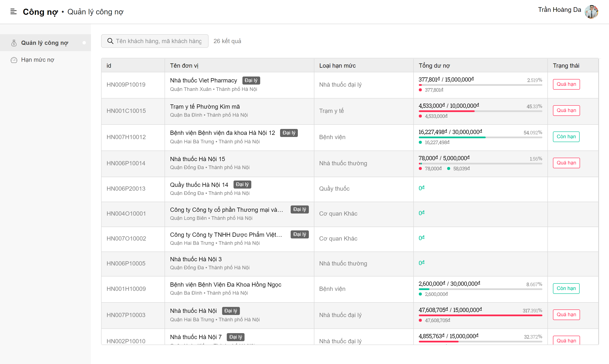The image size is (609, 364).
Task: Click Đại lý badge on Quầy thuốc Hà Nội 14
Action: (242, 185)
